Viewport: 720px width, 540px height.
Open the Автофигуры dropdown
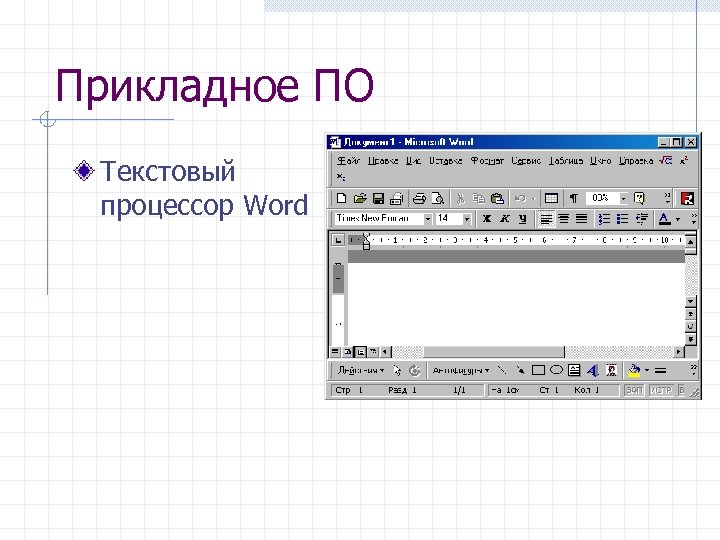pyautogui.click(x=461, y=370)
